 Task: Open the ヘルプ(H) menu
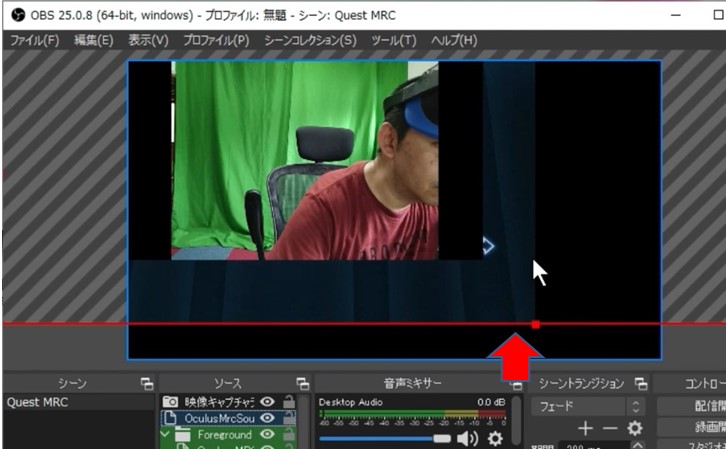tap(454, 40)
